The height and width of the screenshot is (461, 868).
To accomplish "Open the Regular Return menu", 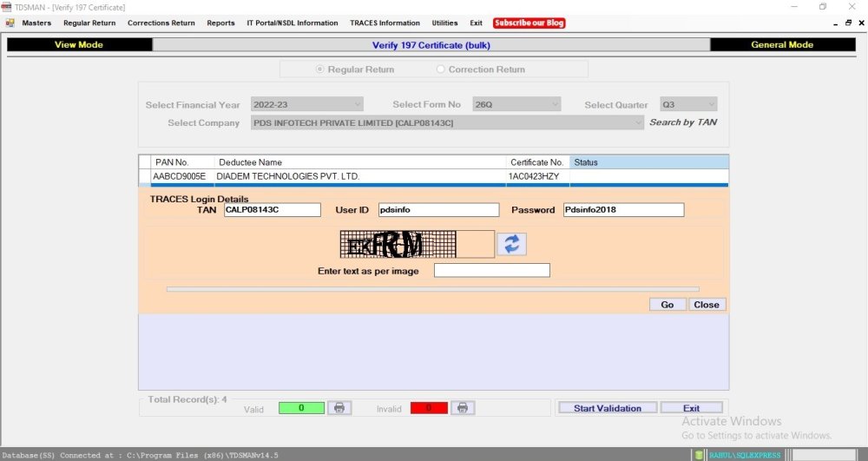I will pyautogui.click(x=89, y=23).
